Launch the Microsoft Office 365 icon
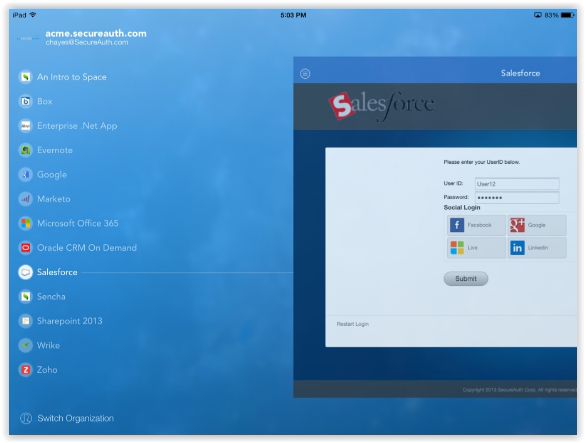 [25, 223]
